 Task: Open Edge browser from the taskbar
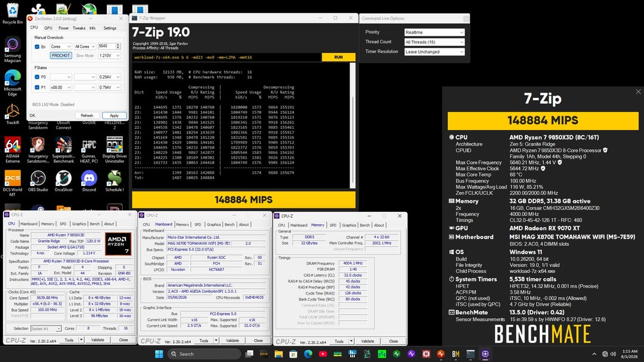click(x=308, y=354)
